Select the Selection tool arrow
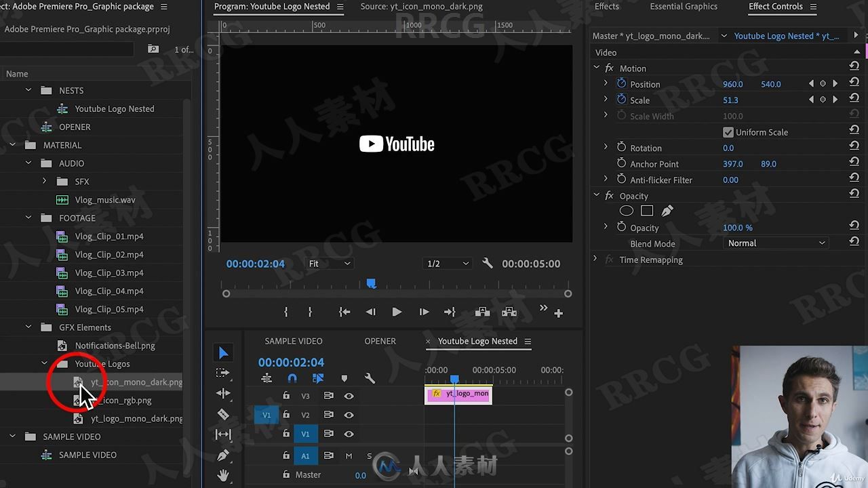This screenshot has height=488, width=868. coord(223,352)
